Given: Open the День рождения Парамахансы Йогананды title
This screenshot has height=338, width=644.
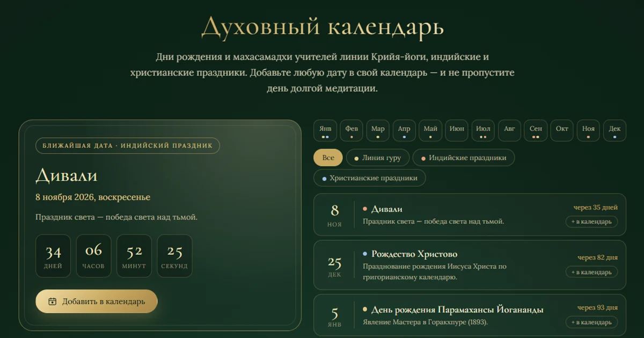Looking at the screenshot, I should click(x=457, y=310).
